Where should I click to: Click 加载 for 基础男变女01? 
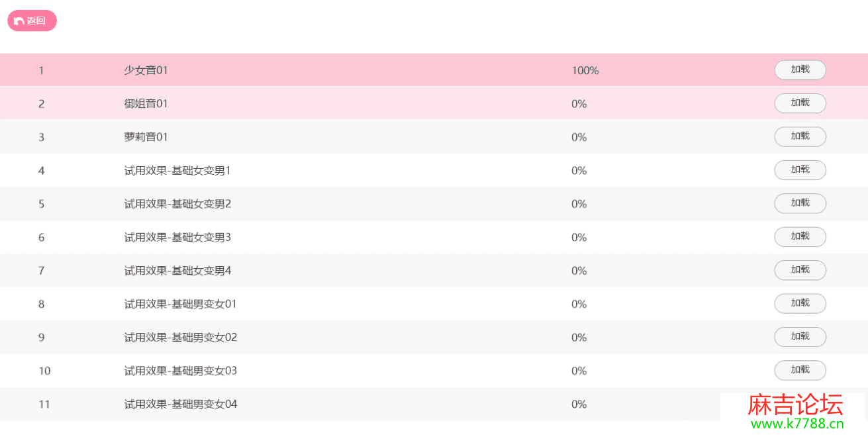pos(800,303)
